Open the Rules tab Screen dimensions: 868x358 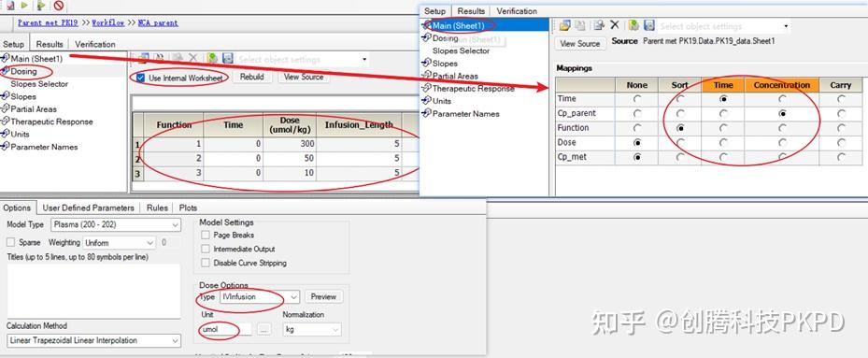click(157, 208)
